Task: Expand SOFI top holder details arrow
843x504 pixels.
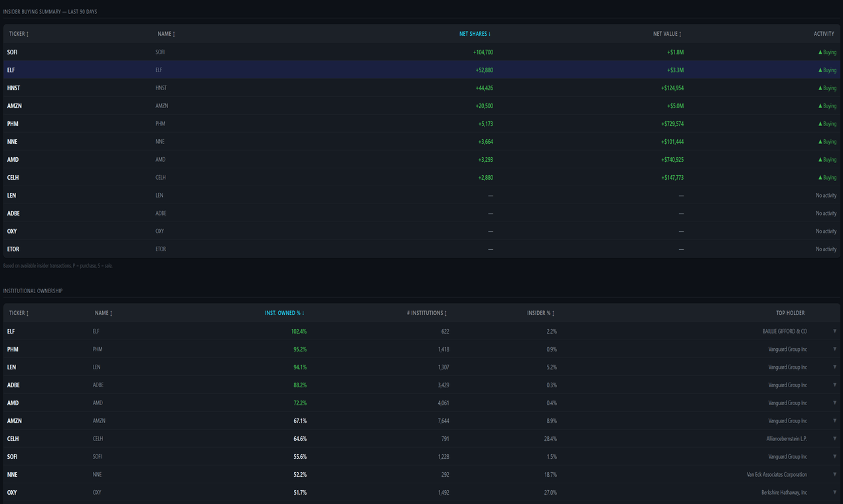Action: pos(834,456)
